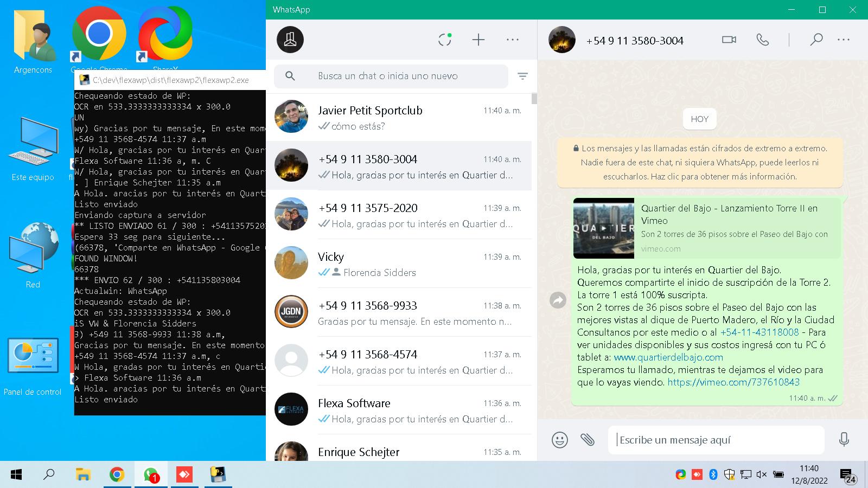Click Bluetooth icon in system tray
Image resolution: width=868 pixels, height=488 pixels.
(713, 474)
